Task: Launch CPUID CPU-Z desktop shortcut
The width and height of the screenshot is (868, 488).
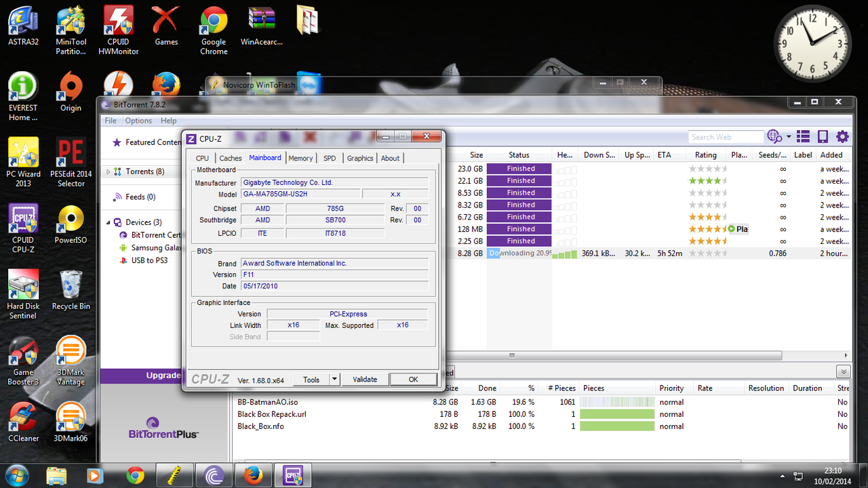Action: [23, 228]
